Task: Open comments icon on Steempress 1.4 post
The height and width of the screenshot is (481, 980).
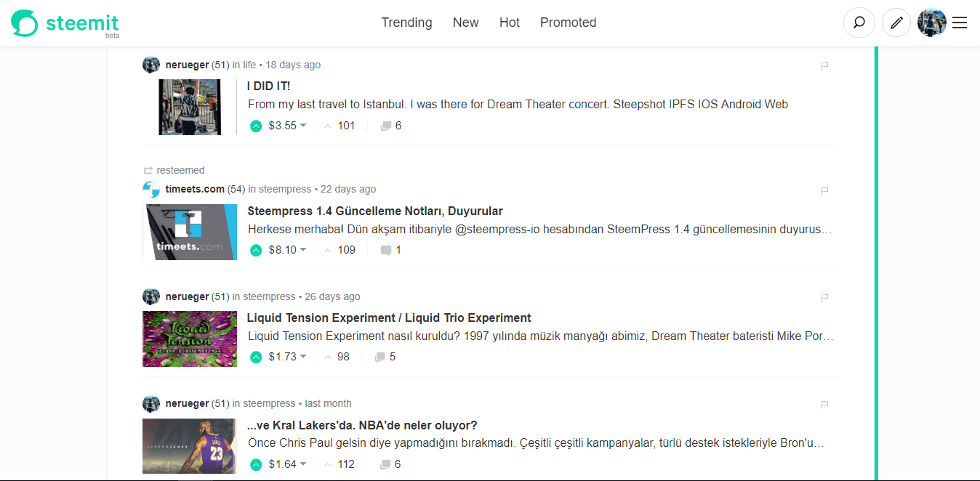Action: [386, 250]
